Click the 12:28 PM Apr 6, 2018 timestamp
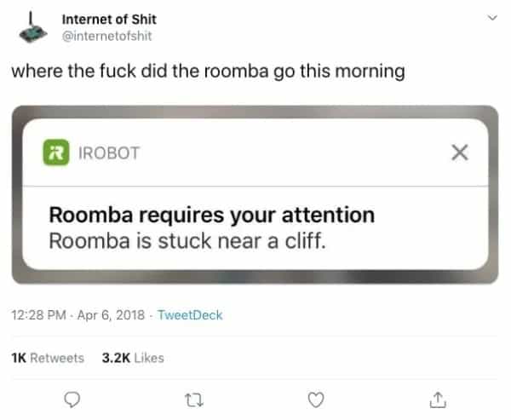Viewport: 511px width, 420px height. point(78,315)
